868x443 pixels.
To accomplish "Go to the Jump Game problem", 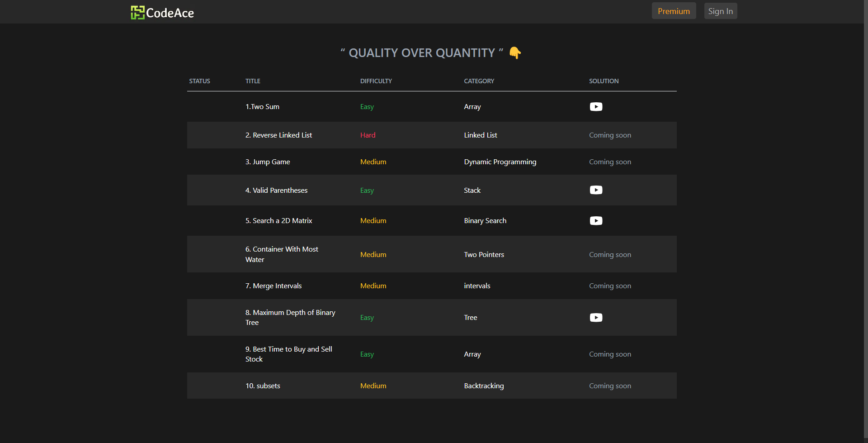I will point(268,162).
